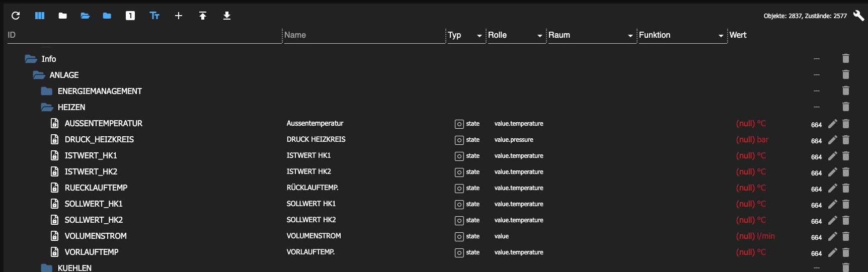This screenshot has width=868, height=272.
Task: Collapse the HEIZEN folder
Action: click(47, 107)
